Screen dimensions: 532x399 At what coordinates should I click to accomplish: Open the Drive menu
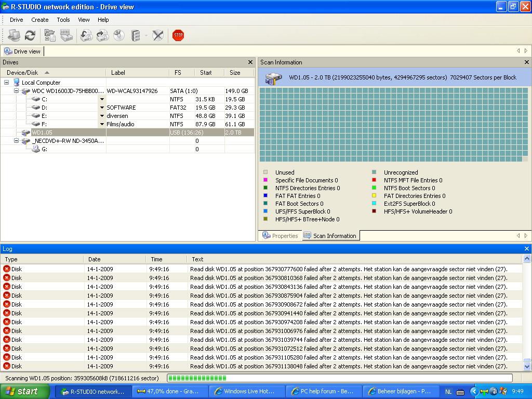(x=16, y=20)
